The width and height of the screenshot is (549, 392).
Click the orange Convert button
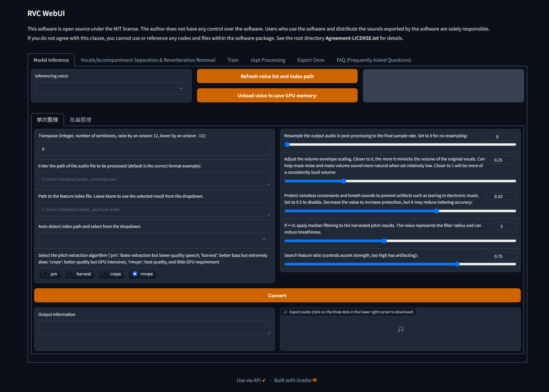(277, 295)
